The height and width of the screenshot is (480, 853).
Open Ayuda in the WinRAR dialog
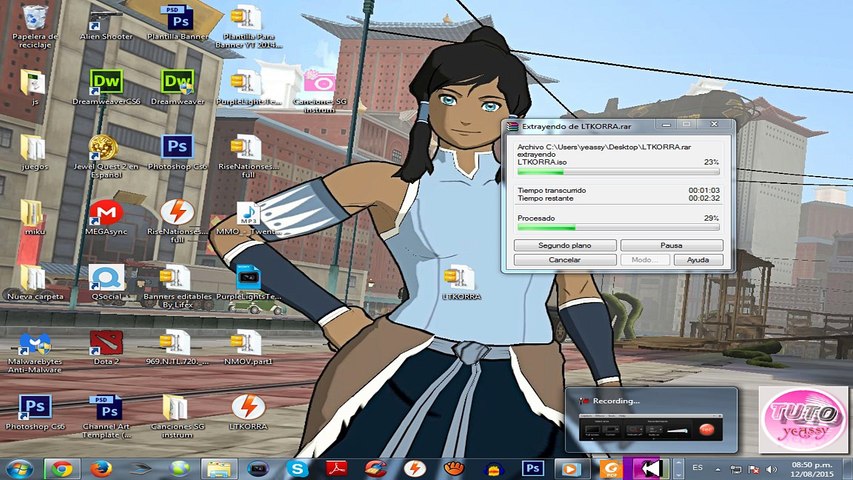click(x=698, y=260)
